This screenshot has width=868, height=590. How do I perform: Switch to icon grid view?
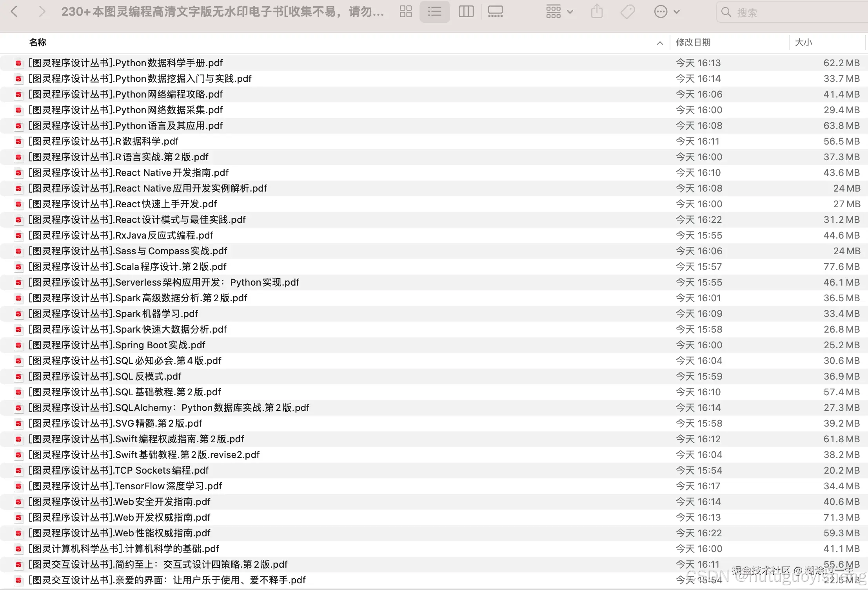(x=405, y=11)
